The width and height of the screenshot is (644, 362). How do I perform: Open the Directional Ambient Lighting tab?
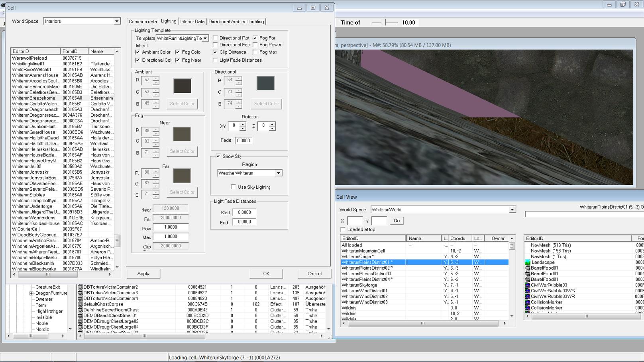pos(236,22)
